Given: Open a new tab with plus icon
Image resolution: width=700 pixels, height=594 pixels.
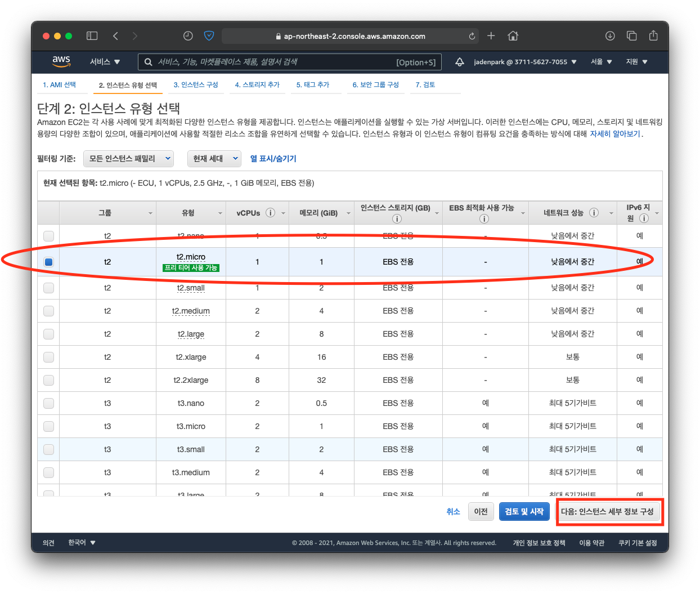Looking at the screenshot, I should point(491,36).
